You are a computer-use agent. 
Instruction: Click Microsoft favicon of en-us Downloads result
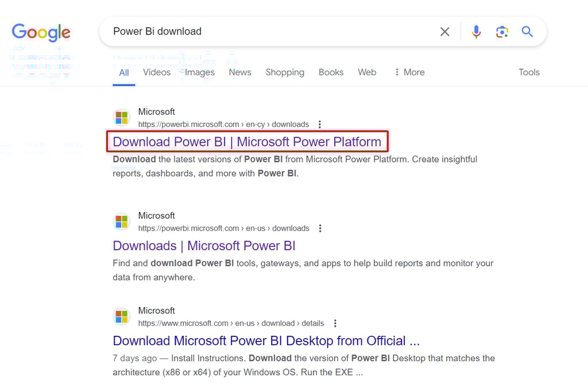(122, 222)
